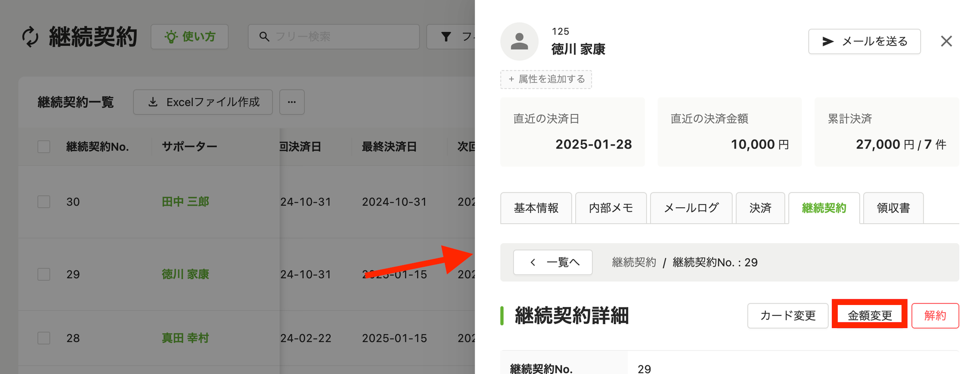Click the user avatar icon in detail panel
This screenshot has width=980, height=374.
coord(519,42)
